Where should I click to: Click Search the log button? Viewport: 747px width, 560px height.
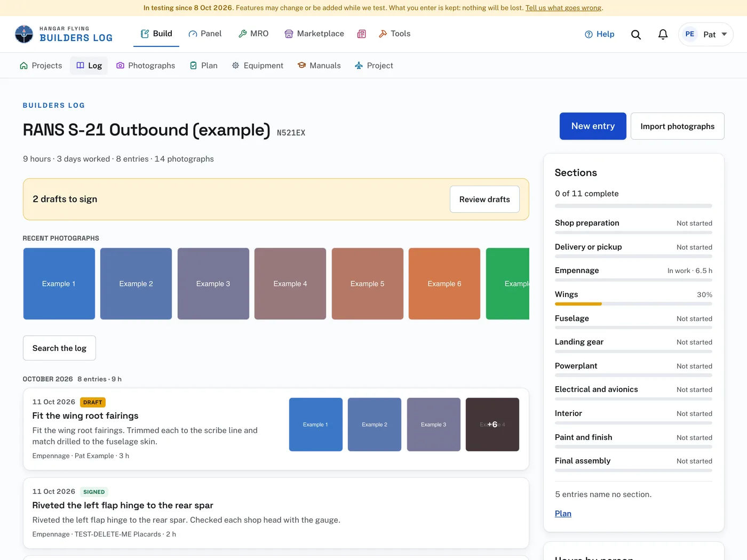(59, 348)
